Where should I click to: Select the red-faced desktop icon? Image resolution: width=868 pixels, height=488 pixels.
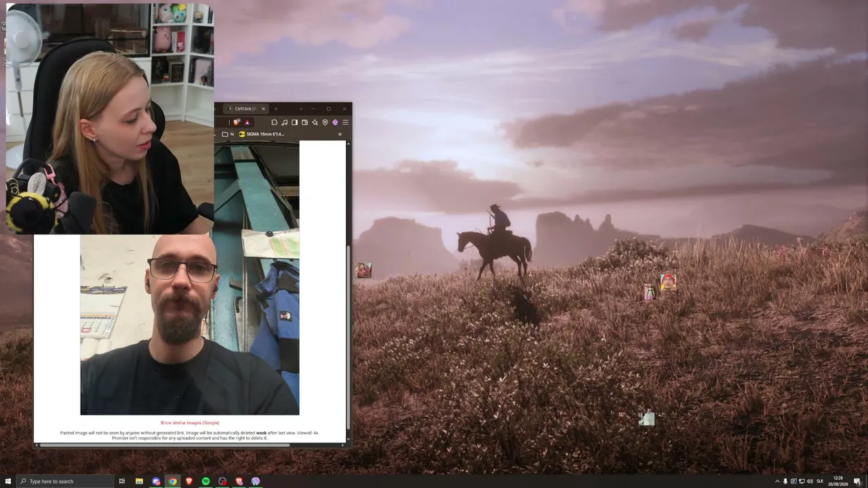668,282
